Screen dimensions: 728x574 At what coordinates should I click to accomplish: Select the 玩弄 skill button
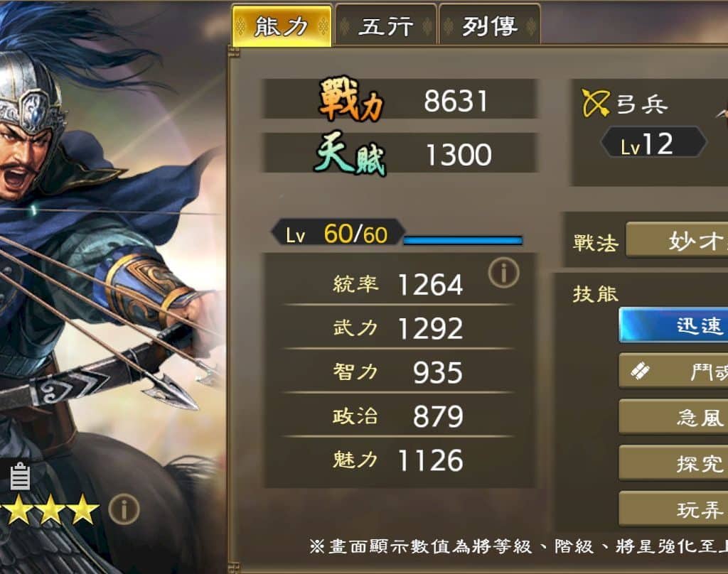click(x=673, y=509)
